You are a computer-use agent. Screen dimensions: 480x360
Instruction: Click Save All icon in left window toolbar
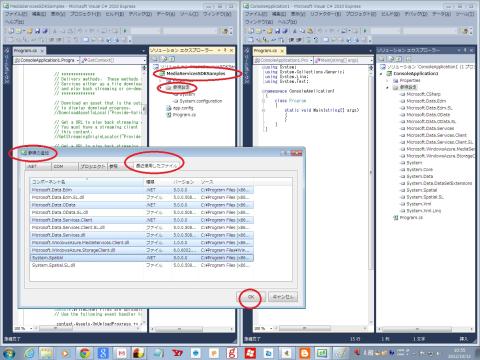point(45,31)
